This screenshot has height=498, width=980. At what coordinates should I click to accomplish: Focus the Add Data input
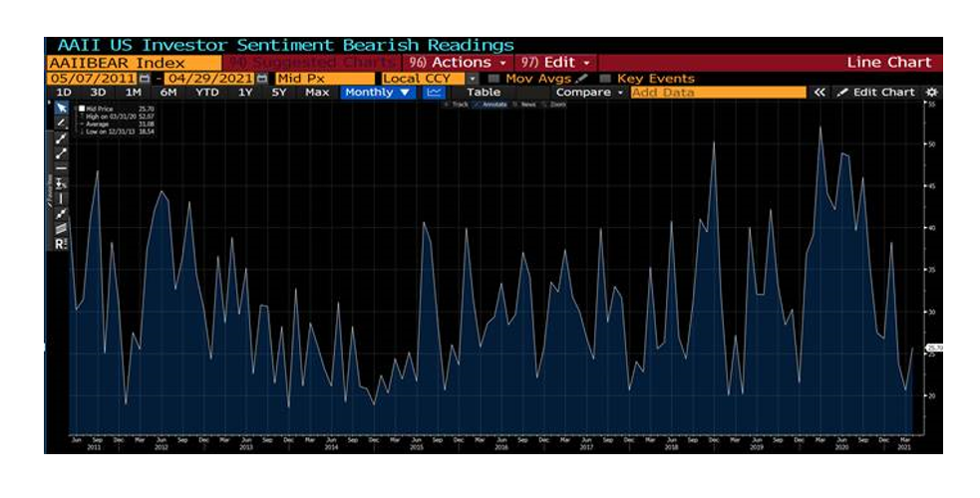[718, 93]
